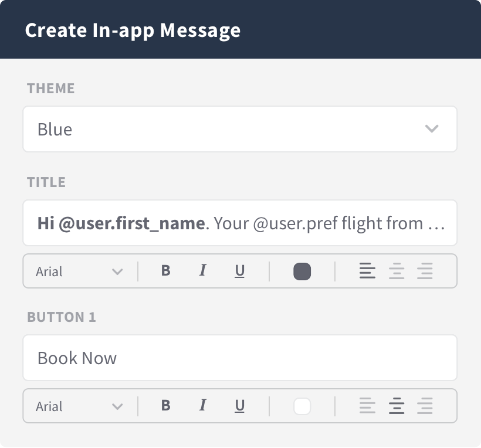Align Title text left
The width and height of the screenshot is (481, 448).
367,271
